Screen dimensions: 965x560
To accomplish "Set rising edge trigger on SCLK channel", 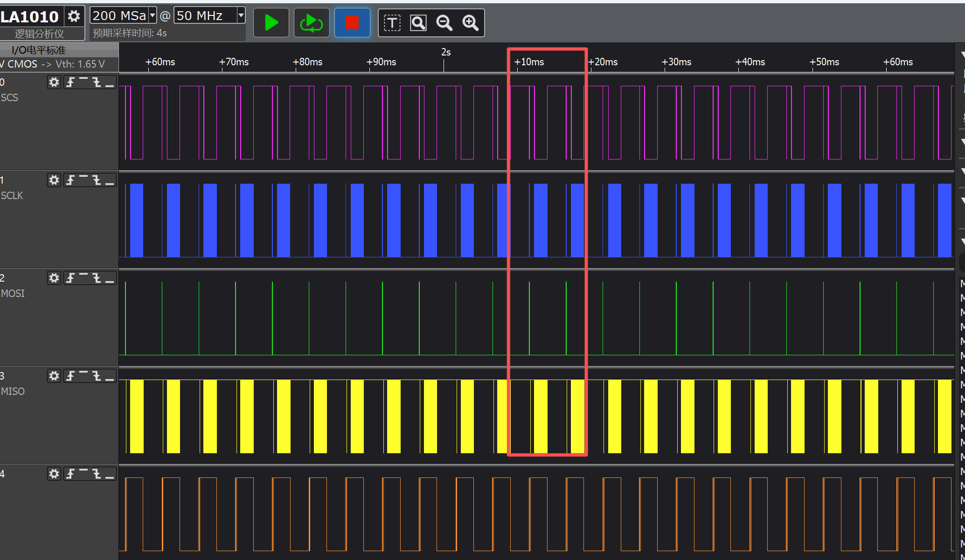I will (70, 180).
